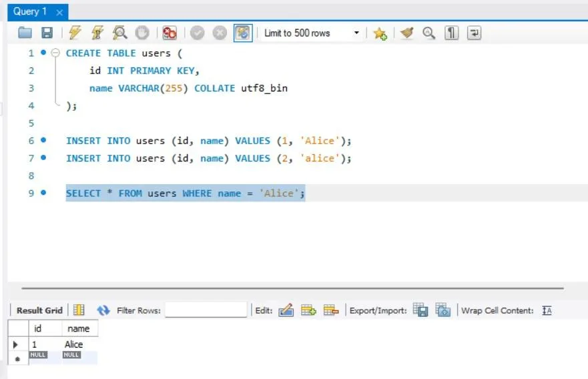This screenshot has width=588, height=379.
Task: Click line 1 statement marker dot
Action: pos(43,53)
